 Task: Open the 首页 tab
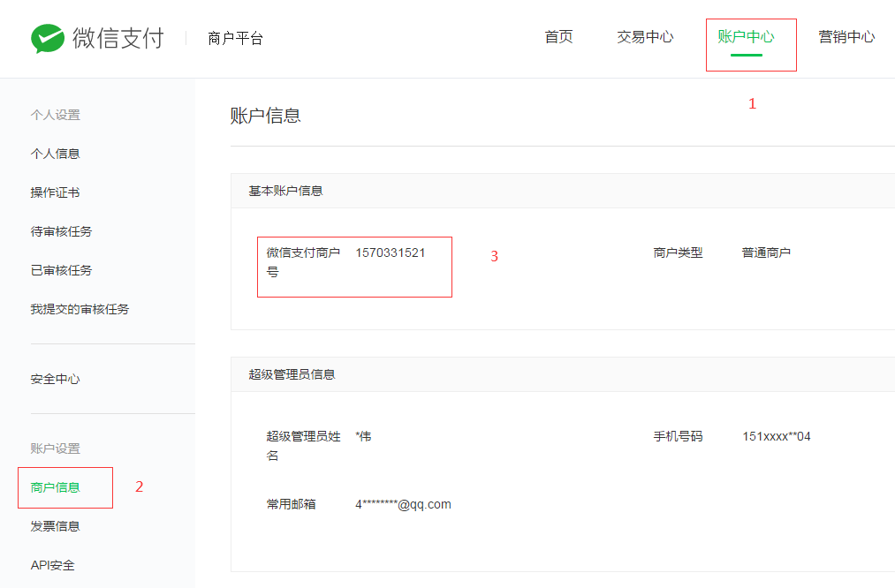(x=558, y=37)
